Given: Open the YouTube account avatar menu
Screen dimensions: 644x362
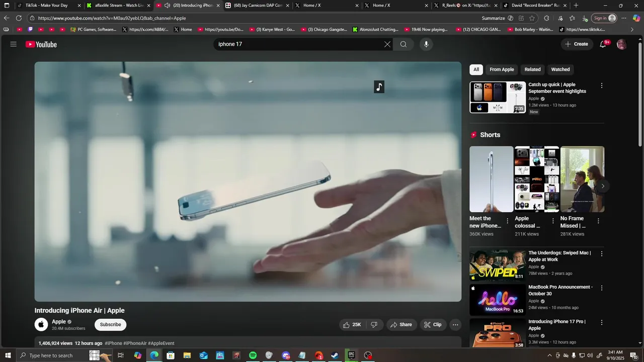Looking at the screenshot, I should pyautogui.click(x=622, y=44).
